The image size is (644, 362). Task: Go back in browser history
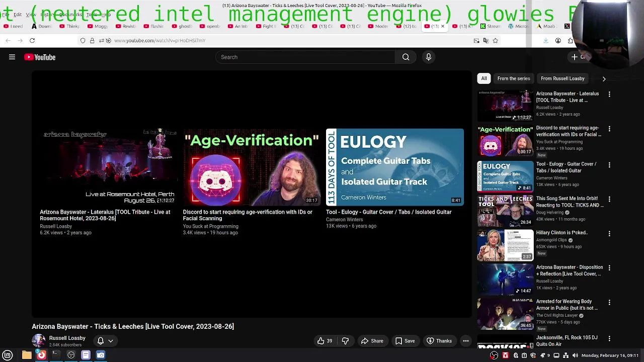click(8, 41)
